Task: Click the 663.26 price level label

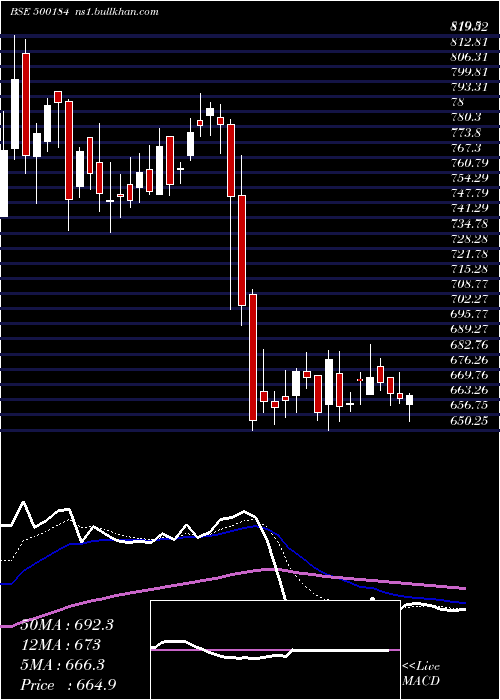Action: [470, 391]
